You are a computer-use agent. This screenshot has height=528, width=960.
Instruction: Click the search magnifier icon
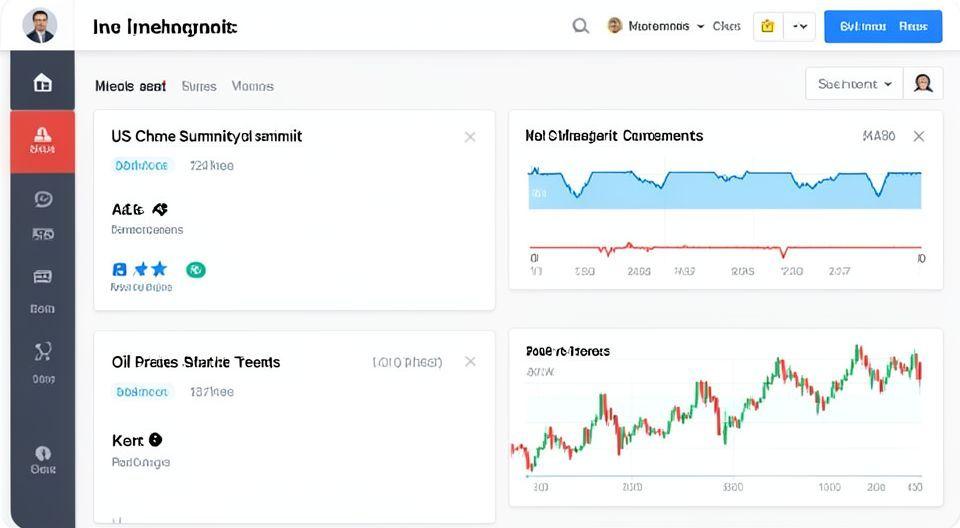580,26
